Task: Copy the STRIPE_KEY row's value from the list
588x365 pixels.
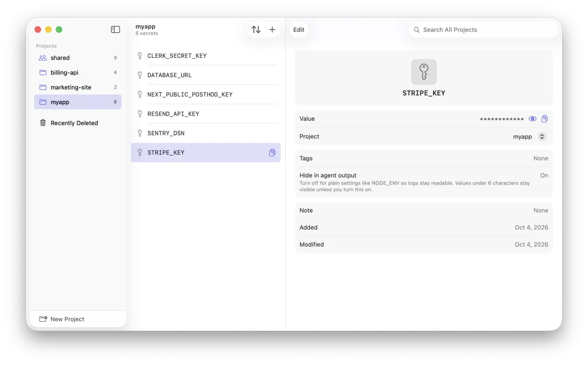Action: [x=272, y=152]
